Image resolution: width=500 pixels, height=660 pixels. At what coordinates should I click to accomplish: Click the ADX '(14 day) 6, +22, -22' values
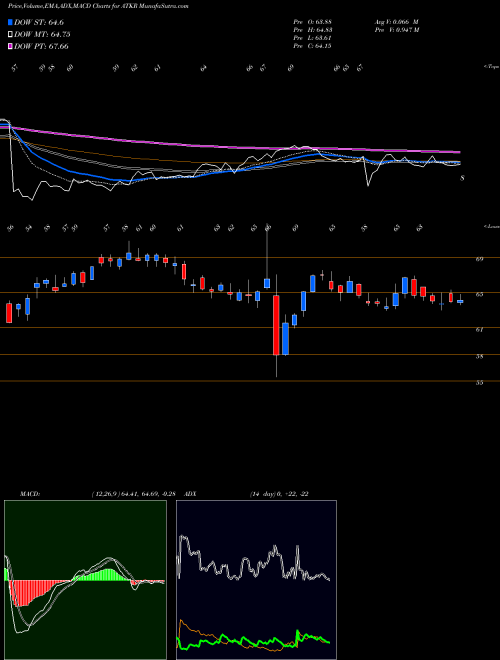(x=279, y=494)
